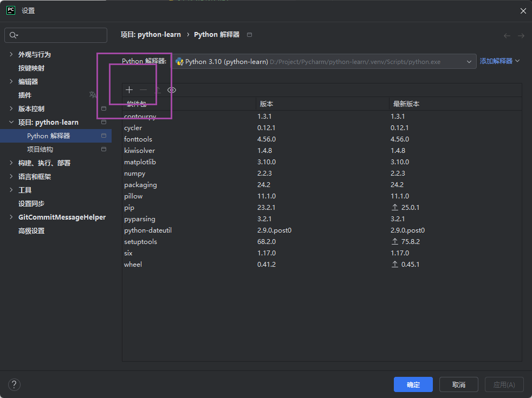Open the 添加解释器 dropdown link

(499, 61)
